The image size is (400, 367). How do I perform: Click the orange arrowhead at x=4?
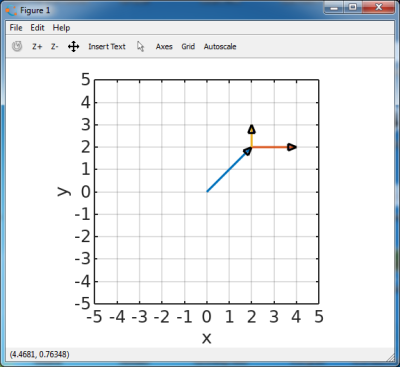[292, 147]
